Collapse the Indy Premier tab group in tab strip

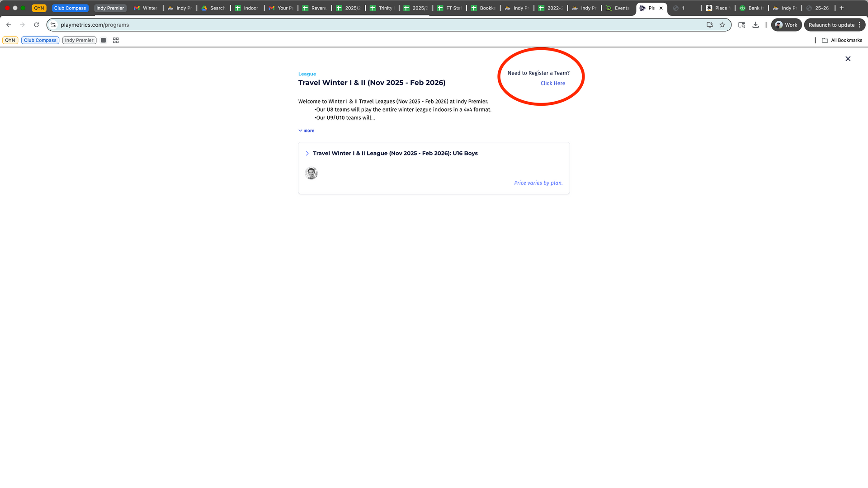coord(110,8)
